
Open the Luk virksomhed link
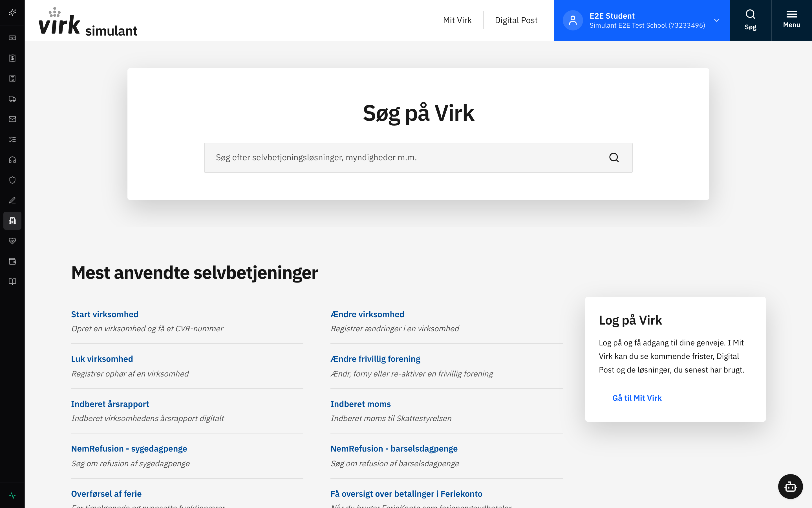[x=102, y=359]
